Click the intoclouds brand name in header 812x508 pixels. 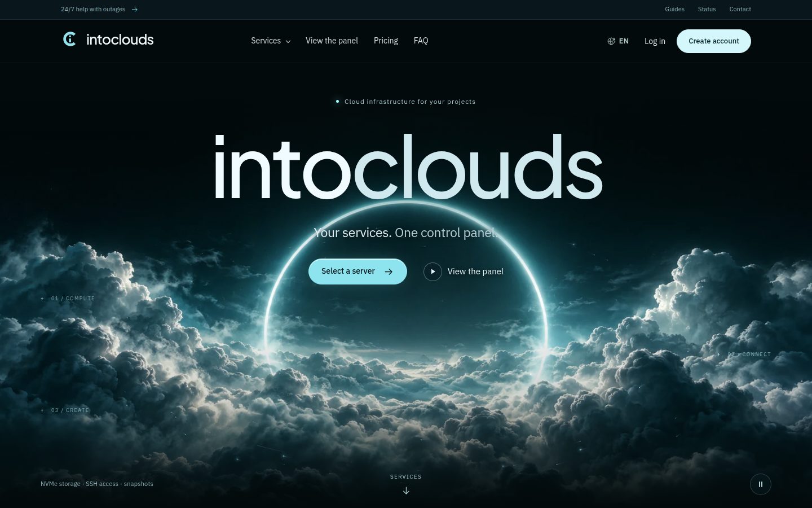click(x=120, y=40)
